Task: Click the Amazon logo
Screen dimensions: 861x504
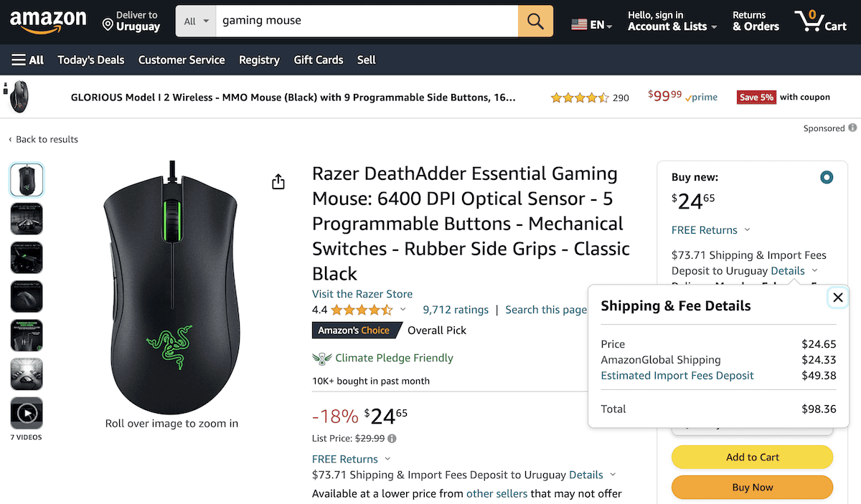Action: click(x=48, y=22)
